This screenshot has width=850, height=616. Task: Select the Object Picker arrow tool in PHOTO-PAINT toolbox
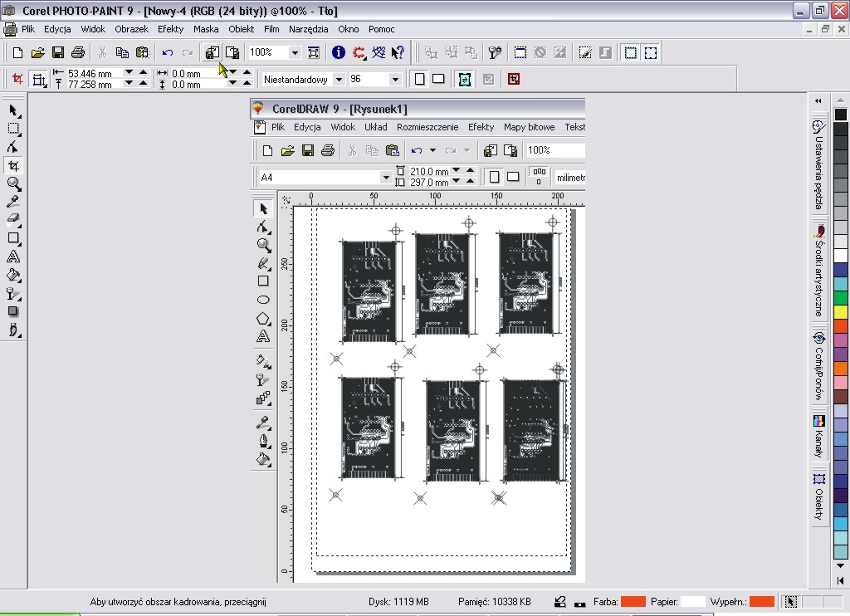point(13,110)
